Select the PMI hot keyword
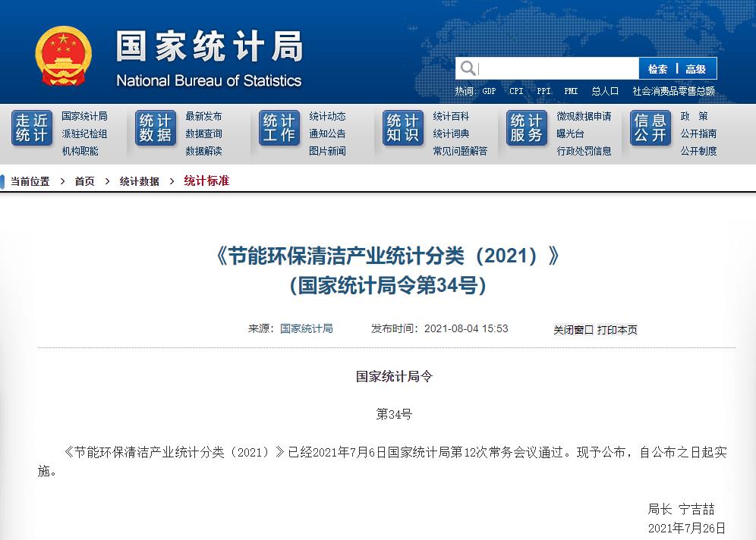This screenshot has height=540, width=756. (x=572, y=91)
